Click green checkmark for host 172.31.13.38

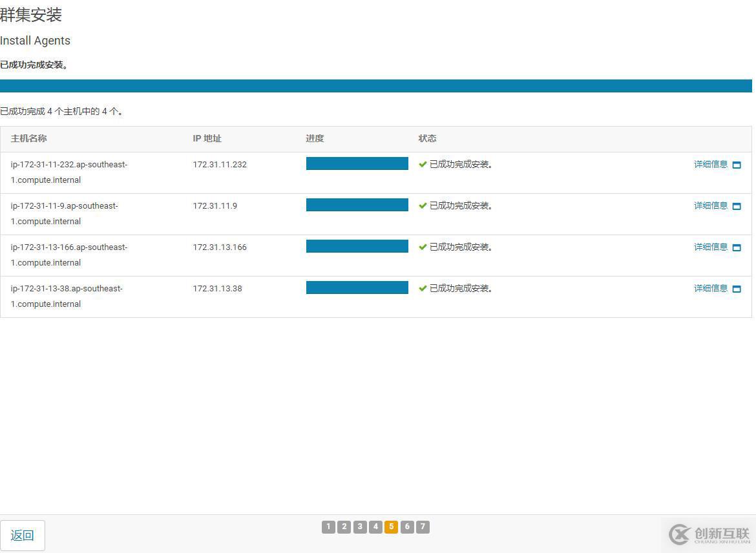[423, 289]
